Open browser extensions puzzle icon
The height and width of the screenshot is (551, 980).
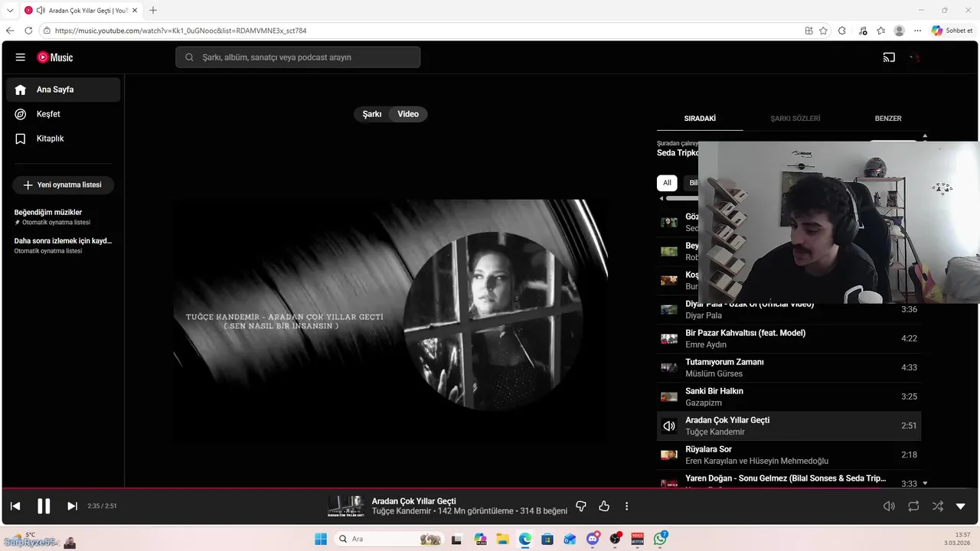coord(842,31)
